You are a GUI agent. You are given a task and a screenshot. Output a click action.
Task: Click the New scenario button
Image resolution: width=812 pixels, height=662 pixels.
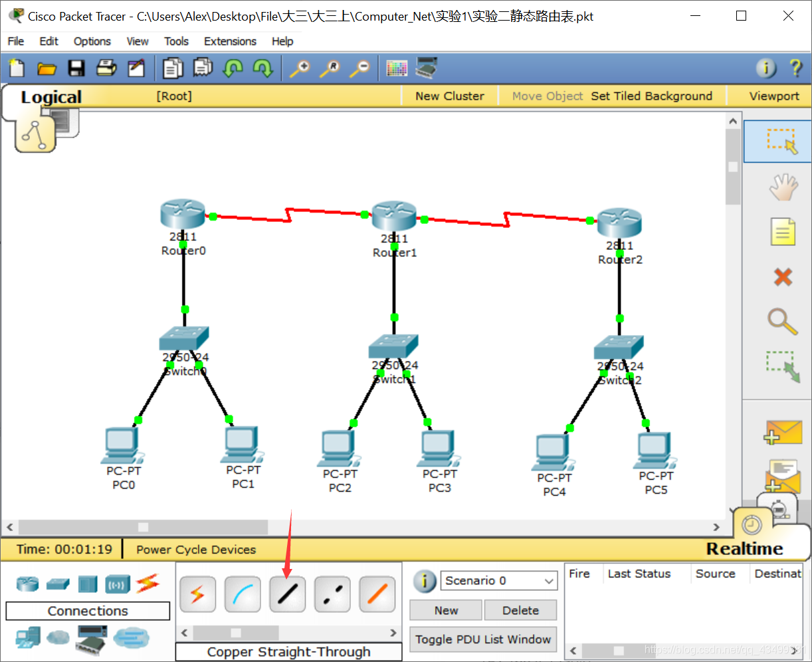tap(447, 610)
